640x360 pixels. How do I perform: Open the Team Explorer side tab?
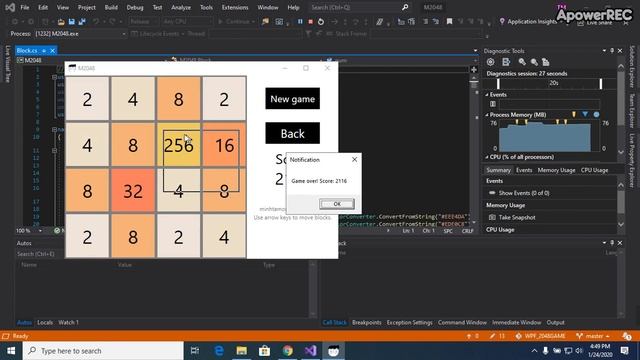632,110
